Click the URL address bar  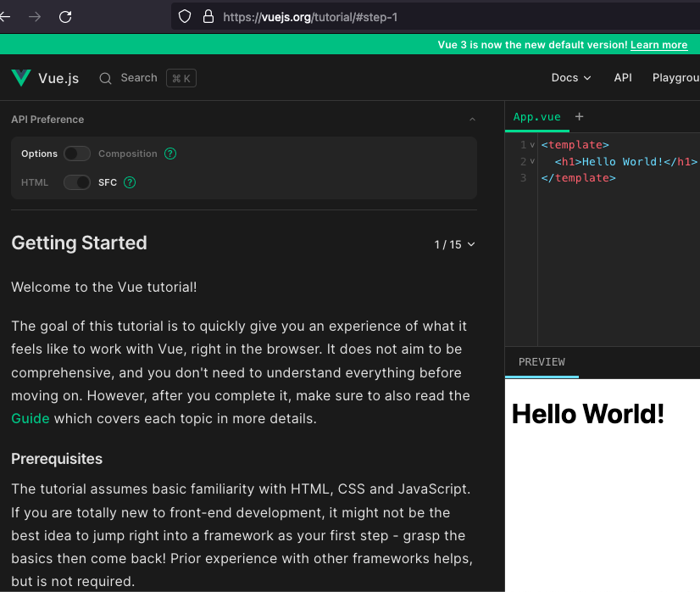point(436,17)
